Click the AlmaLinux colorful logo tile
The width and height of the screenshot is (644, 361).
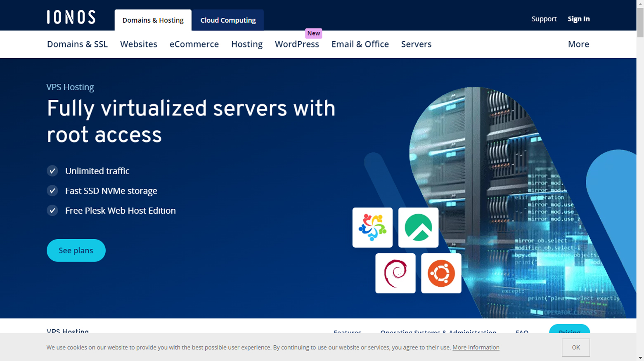pos(372,227)
